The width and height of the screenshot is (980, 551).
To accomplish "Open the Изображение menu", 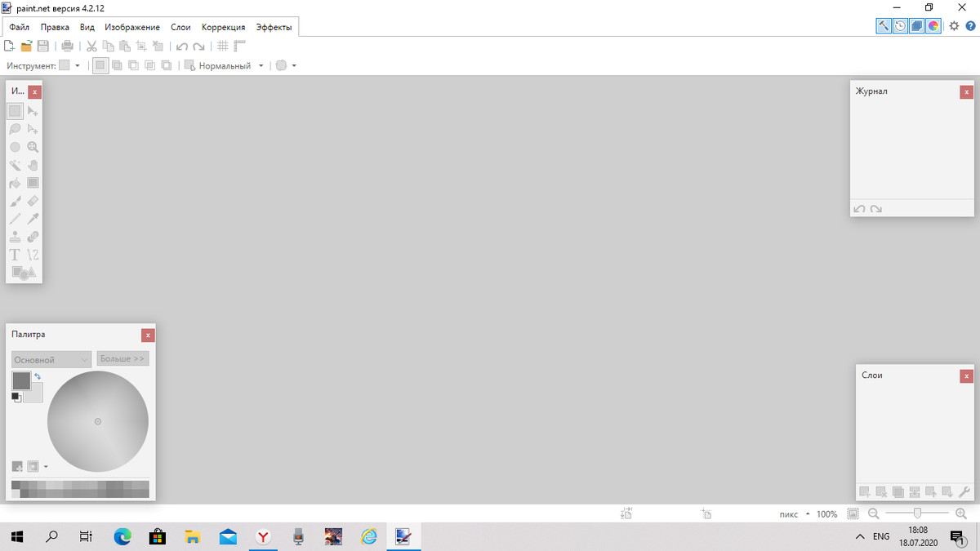I will pos(132,27).
